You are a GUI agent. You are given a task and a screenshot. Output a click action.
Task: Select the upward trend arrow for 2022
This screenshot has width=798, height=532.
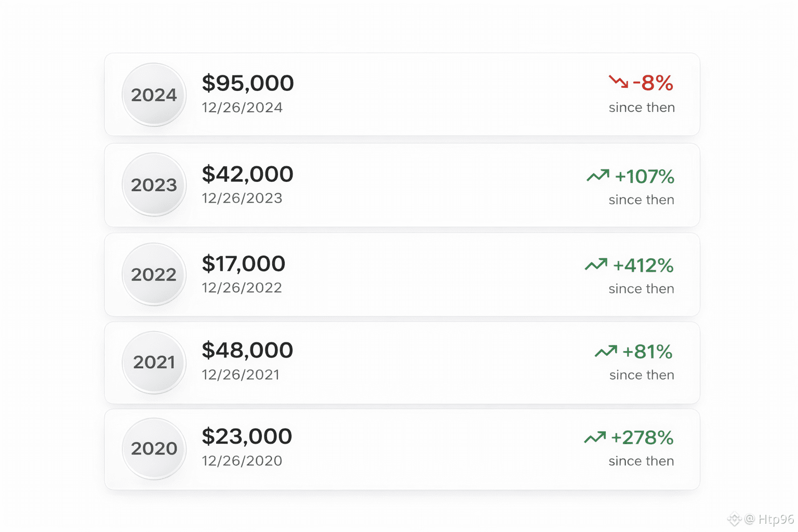coord(596,264)
